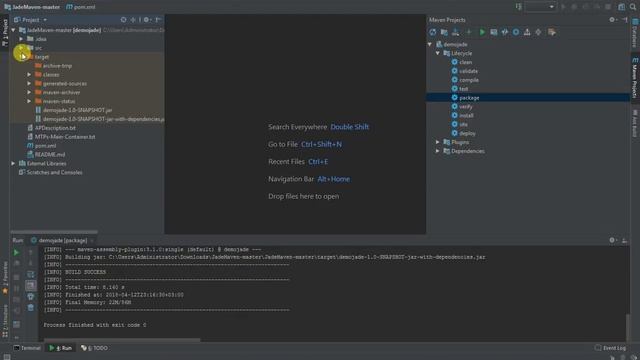This screenshot has width=640, height=360.
Task: Open Project Structure icon in top toolbar
Action: click(x=621, y=7)
